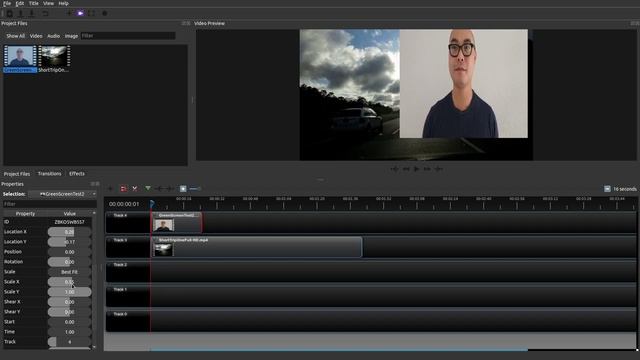Click the Properties filter input field
This screenshot has height=360, width=640.
tap(49, 204)
